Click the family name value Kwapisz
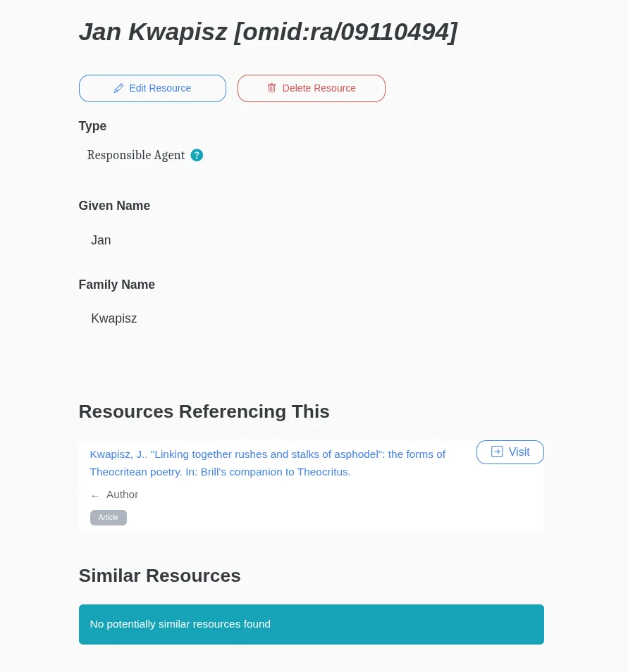This screenshot has height=672, width=628. 113,318
